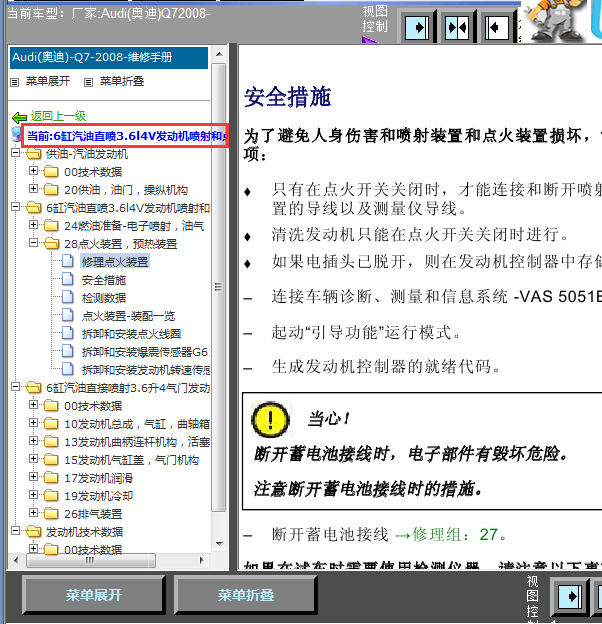Click the tree panel scroll-up arrow

[x=219, y=54]
